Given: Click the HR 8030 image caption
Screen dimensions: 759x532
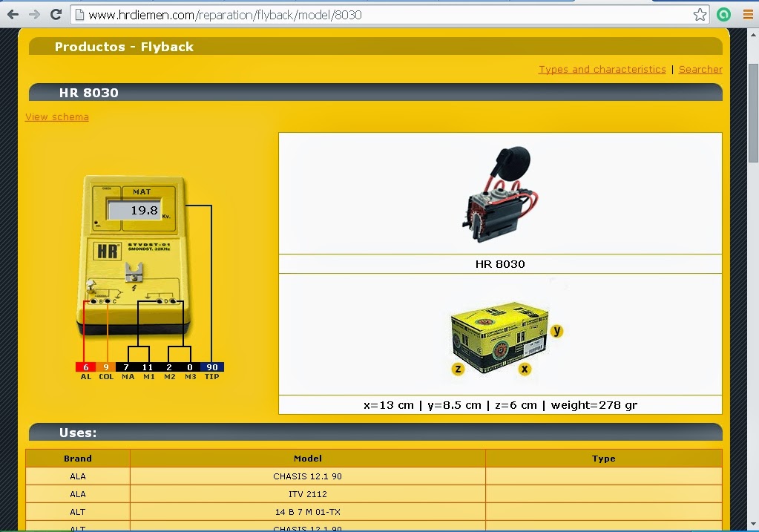Looking at the screenshot, I should click(x=500, y=264).
